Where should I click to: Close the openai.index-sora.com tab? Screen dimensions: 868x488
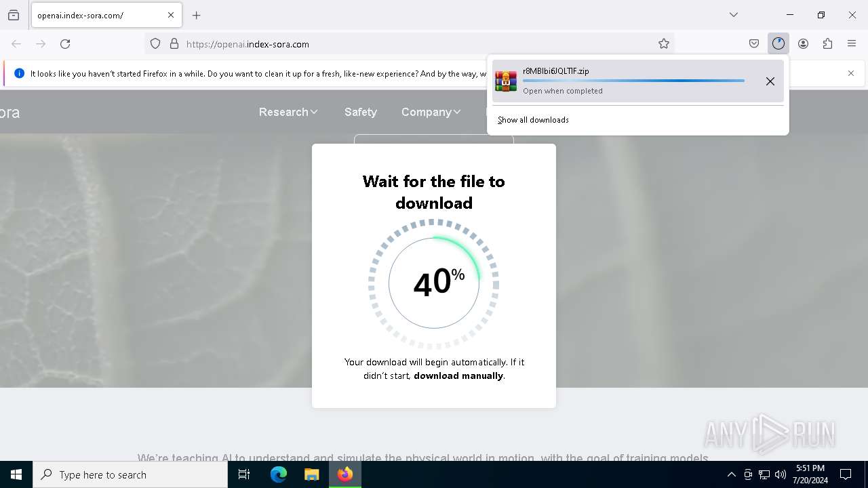171,15
